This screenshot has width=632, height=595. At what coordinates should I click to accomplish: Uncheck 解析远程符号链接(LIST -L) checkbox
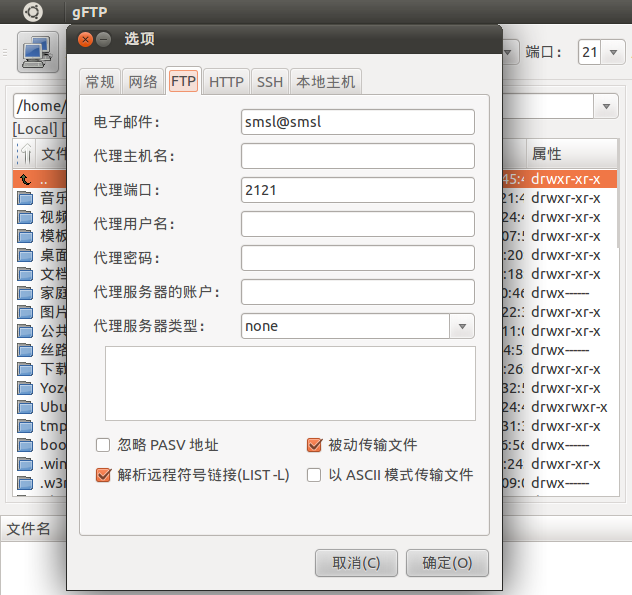coord(103,475)
